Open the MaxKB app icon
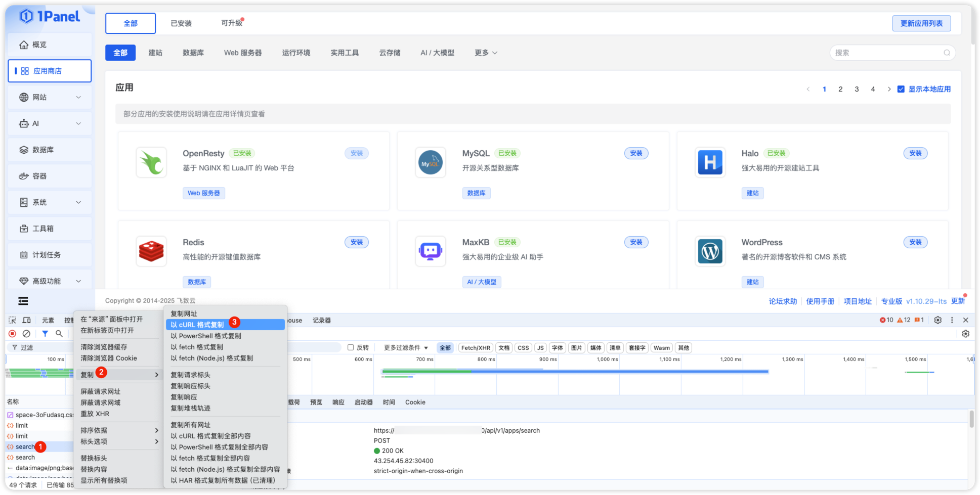The image size is (980, 495). point(431,251)
